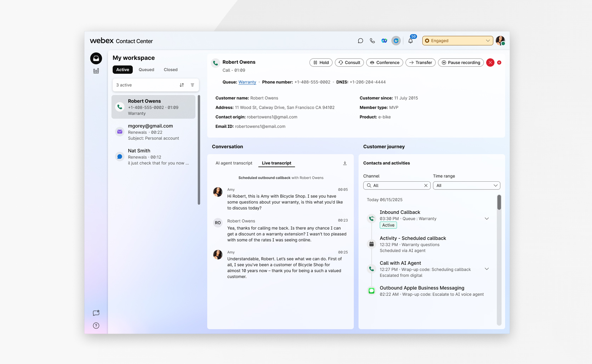Click the customer journey scrollbar
The height and width of the screenshot is (364, 592).
click(499, 203)
